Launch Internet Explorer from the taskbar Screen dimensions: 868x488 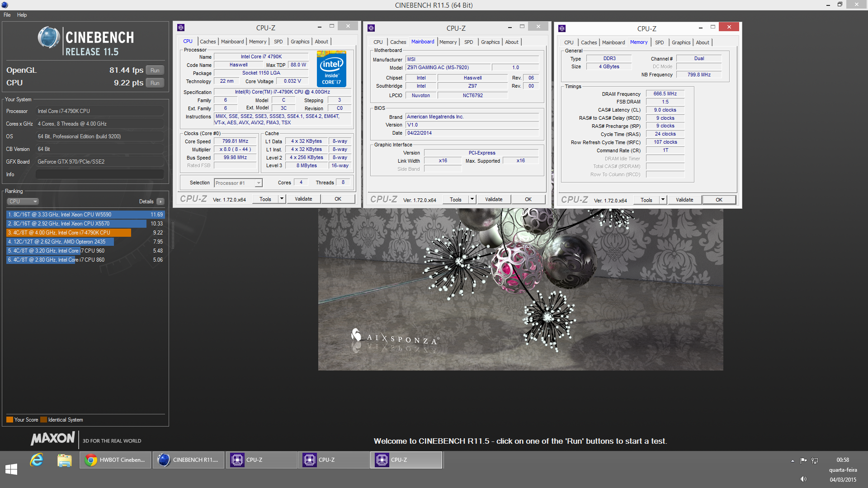37,460
